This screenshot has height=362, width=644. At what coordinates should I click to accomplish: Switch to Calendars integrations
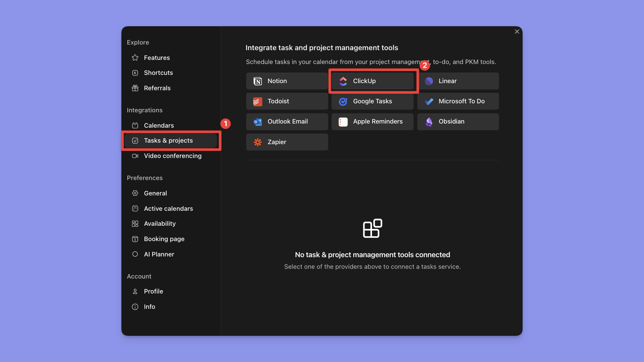tap(171, 125)
